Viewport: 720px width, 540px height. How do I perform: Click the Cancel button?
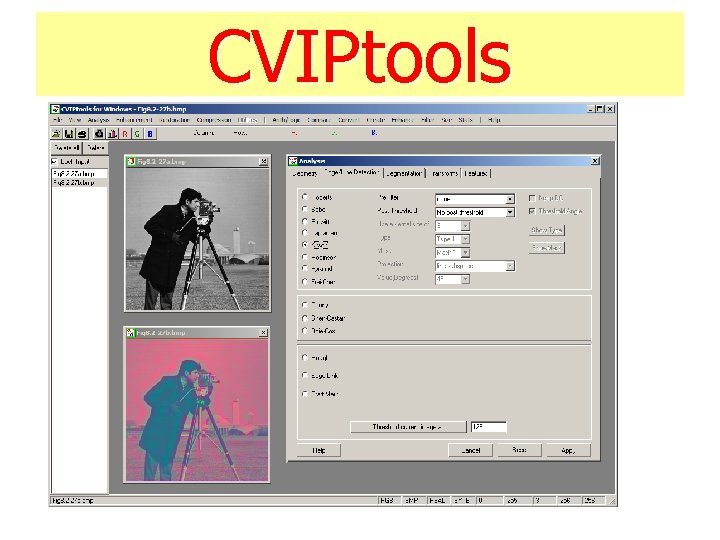[471, 450]
